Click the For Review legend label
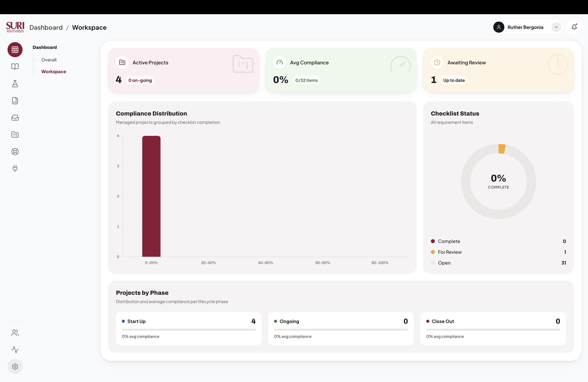588x382 pixels. click(x=450, y=252)
